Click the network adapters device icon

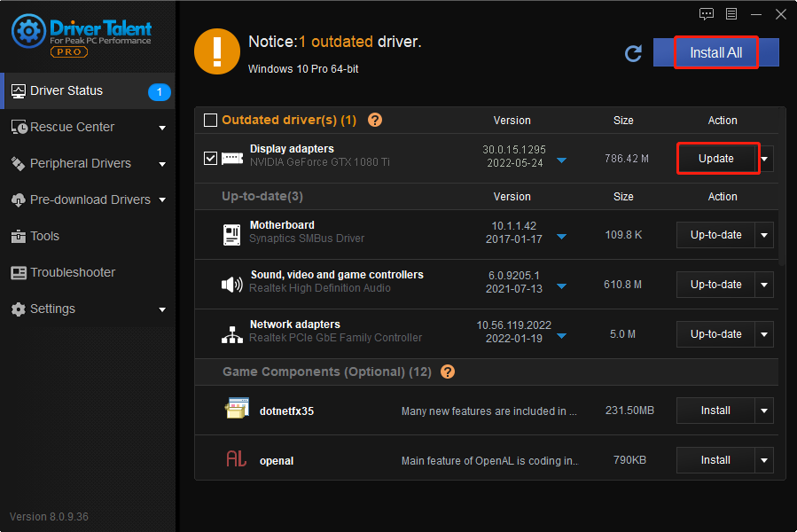click(232, 334)
